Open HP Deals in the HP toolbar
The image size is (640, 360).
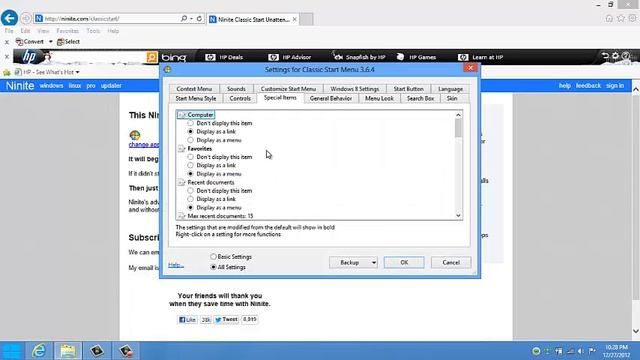click(x=224, y=57)
